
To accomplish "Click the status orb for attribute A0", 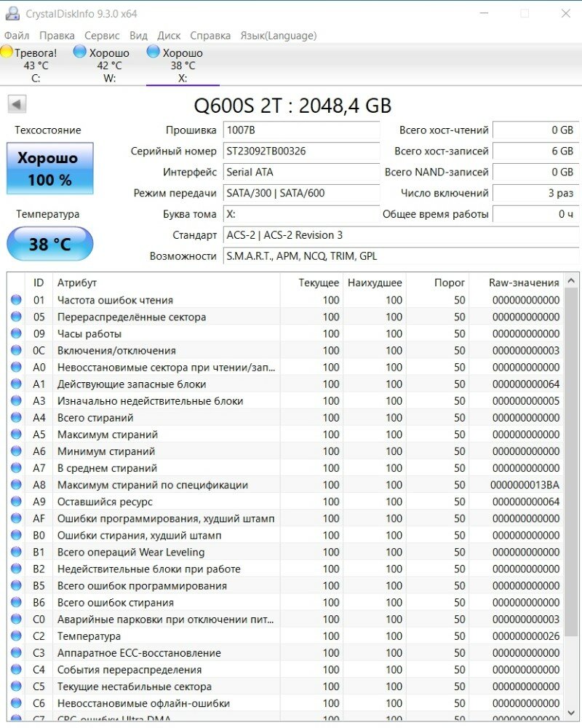I will [x=16, y=367].
